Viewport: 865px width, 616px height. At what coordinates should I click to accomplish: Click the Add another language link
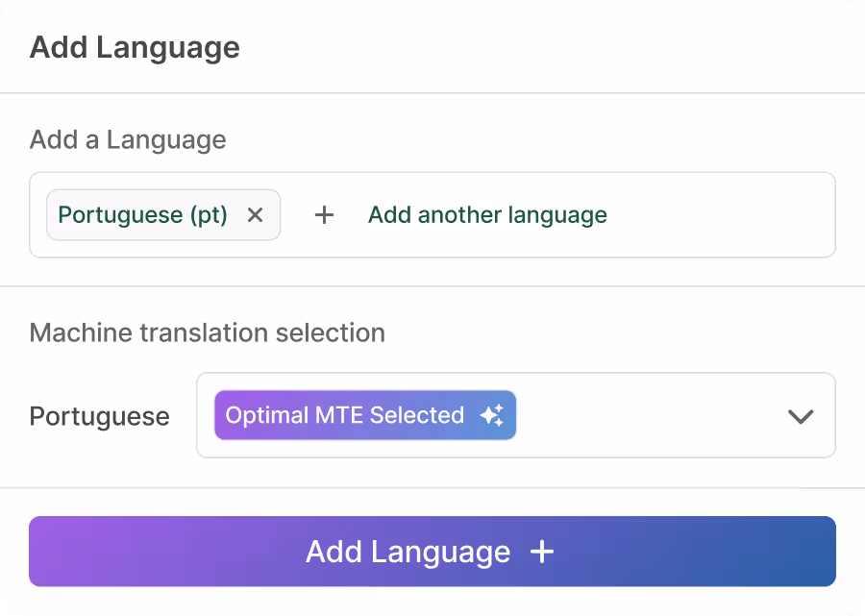click(487, 215)
